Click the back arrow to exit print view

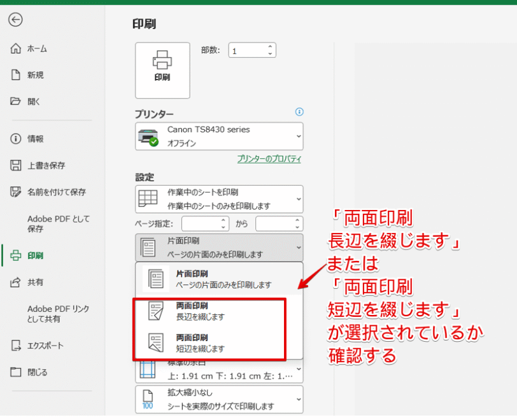point(15,20)
